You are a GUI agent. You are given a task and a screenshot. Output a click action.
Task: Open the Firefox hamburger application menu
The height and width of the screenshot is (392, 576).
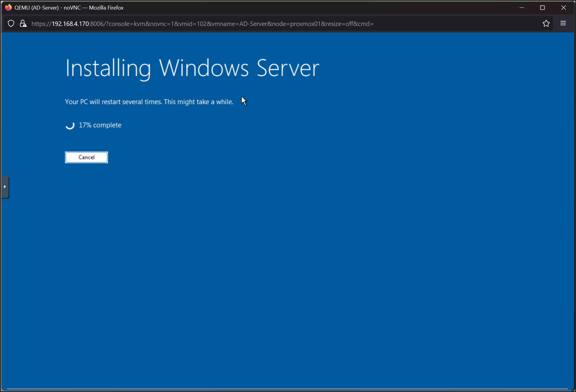point(563,24)
